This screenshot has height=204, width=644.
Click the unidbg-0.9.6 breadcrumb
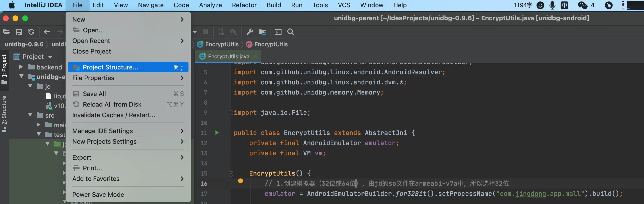tap(24, 44)
